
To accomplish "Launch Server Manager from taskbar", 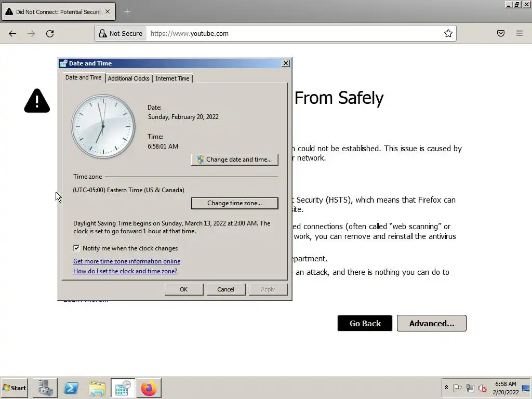I will (x=45, y=388).
